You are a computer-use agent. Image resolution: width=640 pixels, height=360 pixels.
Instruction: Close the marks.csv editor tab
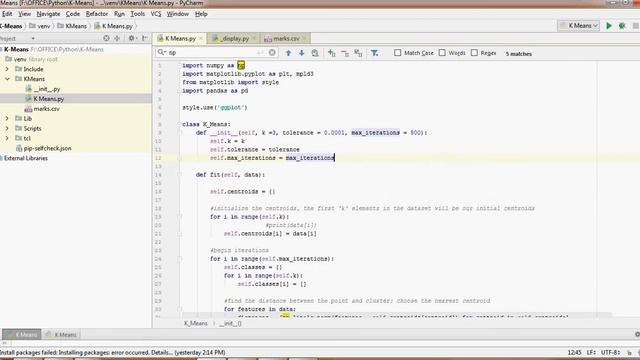pos(304,38)
